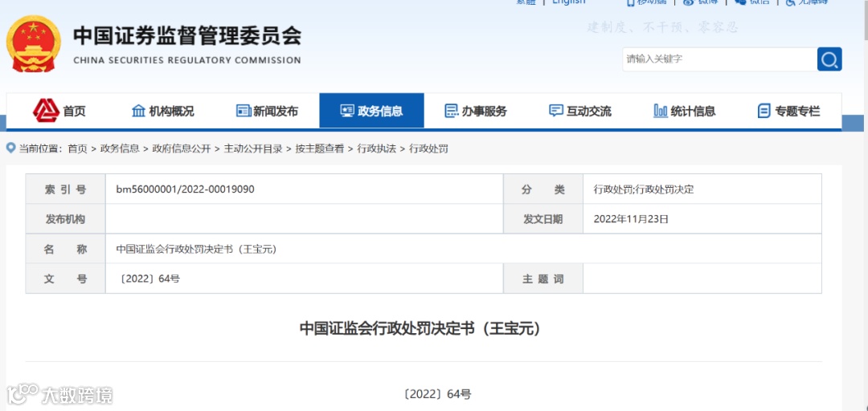Image resolution: width=868 pixels, height=411 pixels.
Task: Open the 办事服务 navigation tab
Action: pyautogui.click(x=476, y=111)
